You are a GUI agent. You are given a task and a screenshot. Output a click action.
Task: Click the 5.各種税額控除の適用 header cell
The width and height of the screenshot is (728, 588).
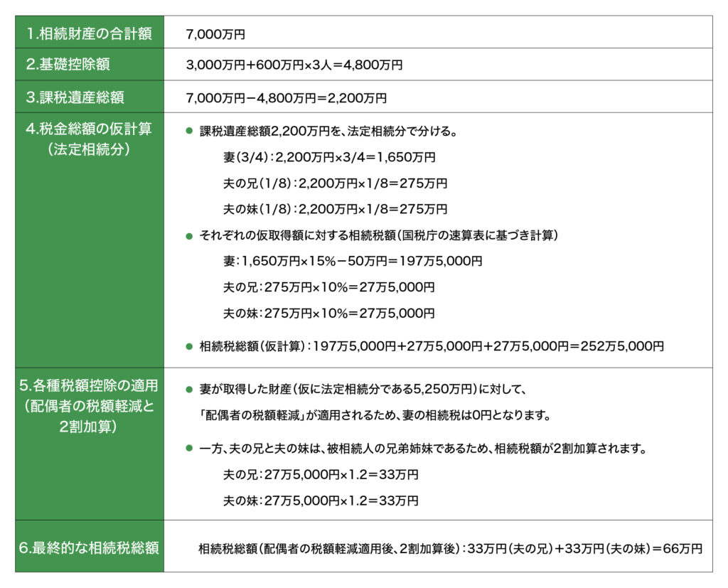point(90,444)
